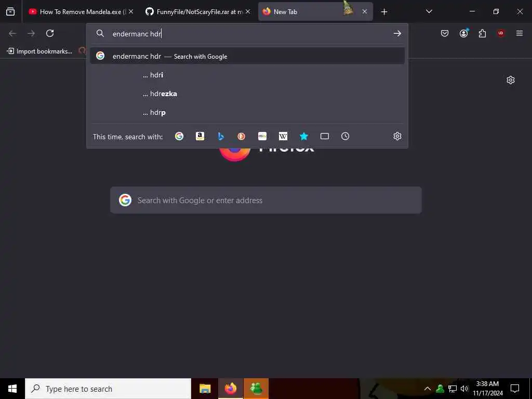Viewport: 532px width, 399px height.
Task: Search this time with Bing
Action: point(220,137)
